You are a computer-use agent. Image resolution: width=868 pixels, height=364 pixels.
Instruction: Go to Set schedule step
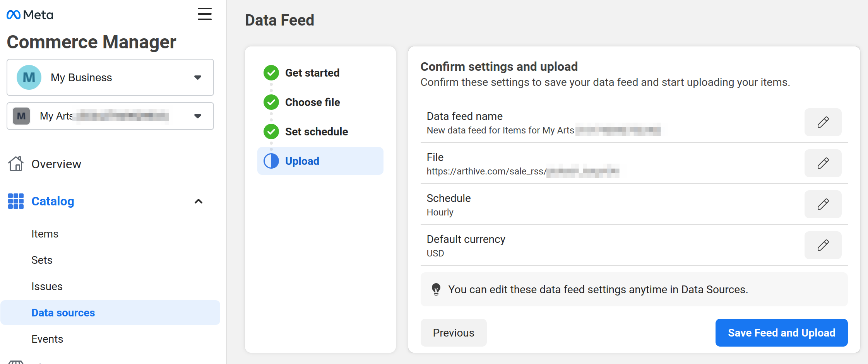(x=317, y=132)
